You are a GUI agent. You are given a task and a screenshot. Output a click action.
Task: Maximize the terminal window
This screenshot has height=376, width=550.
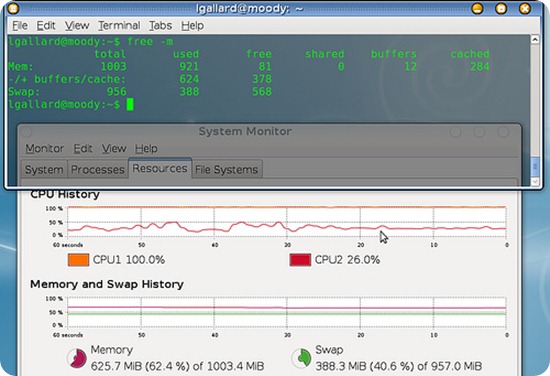(501, 8)
